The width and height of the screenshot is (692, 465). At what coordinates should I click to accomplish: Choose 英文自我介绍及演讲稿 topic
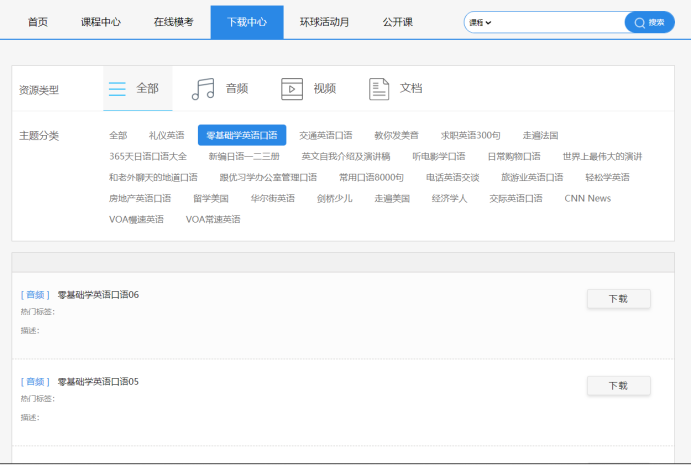click(346, 156)
